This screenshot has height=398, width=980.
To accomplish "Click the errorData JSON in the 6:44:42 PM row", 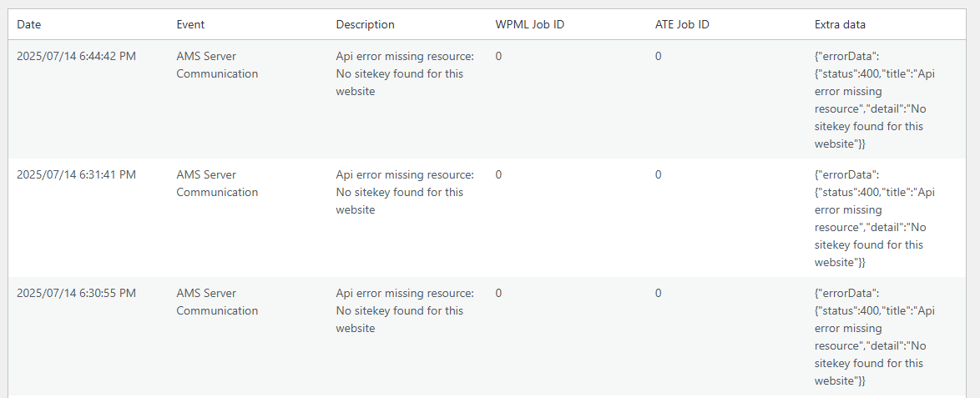I will point(873,100).
